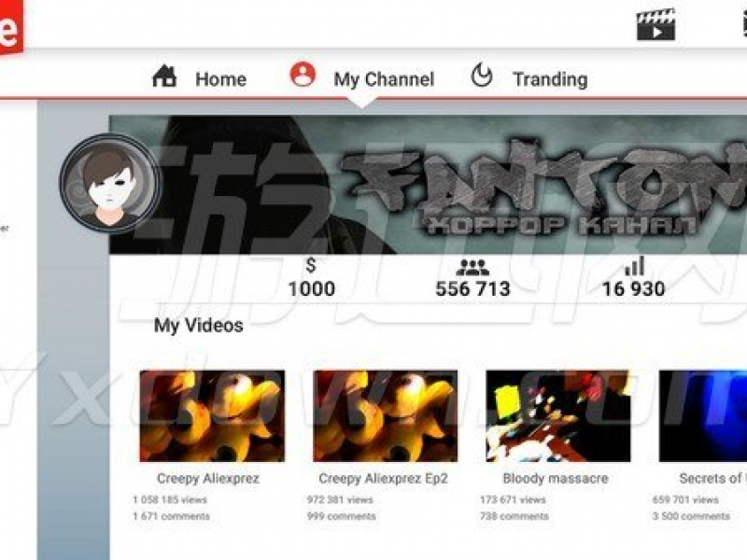Click the 3 500 comments text
This screenshot has height=560, width=747.
point(691,516)
